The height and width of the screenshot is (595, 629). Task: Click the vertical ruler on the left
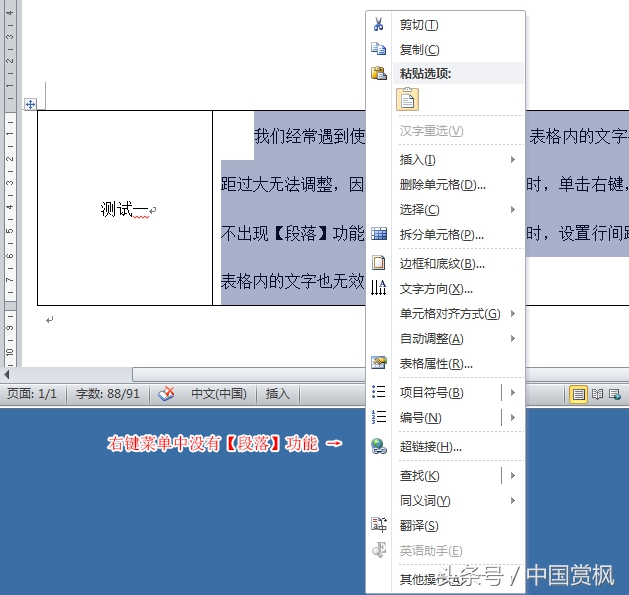[x=10, y=183]
